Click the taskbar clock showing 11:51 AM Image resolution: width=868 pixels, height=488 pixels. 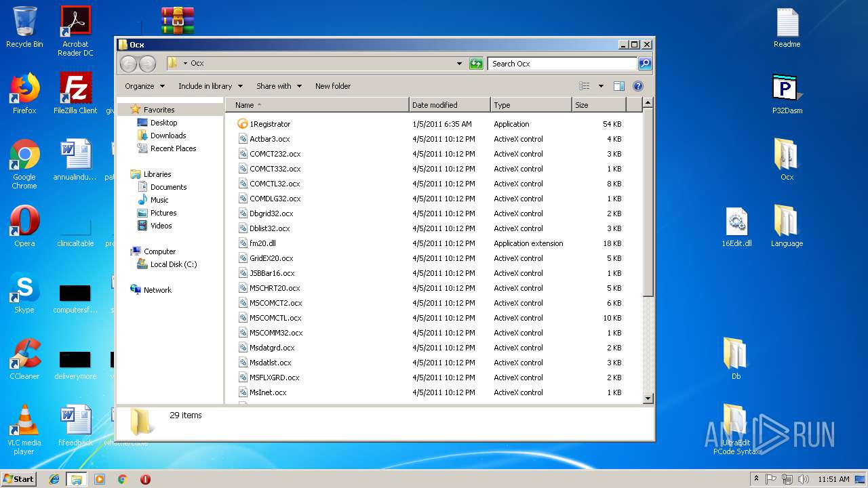(833, 479)
